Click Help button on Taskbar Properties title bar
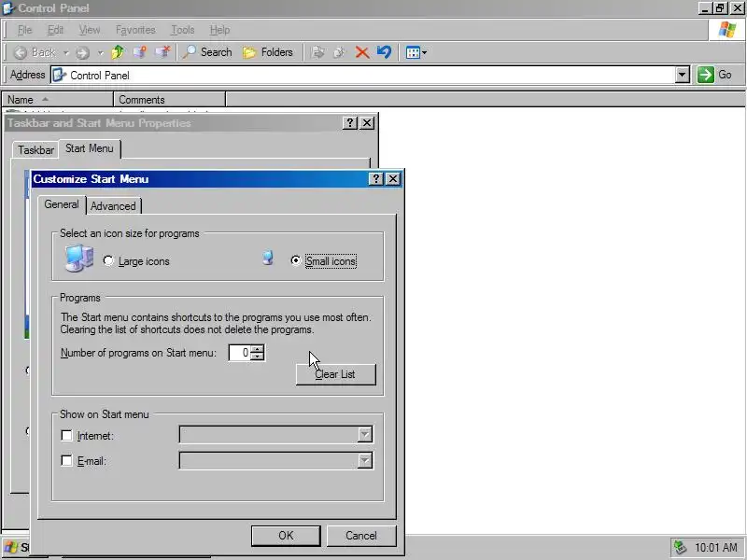The image size is (747, 560). pyautogui.click(x=349, y=123)
